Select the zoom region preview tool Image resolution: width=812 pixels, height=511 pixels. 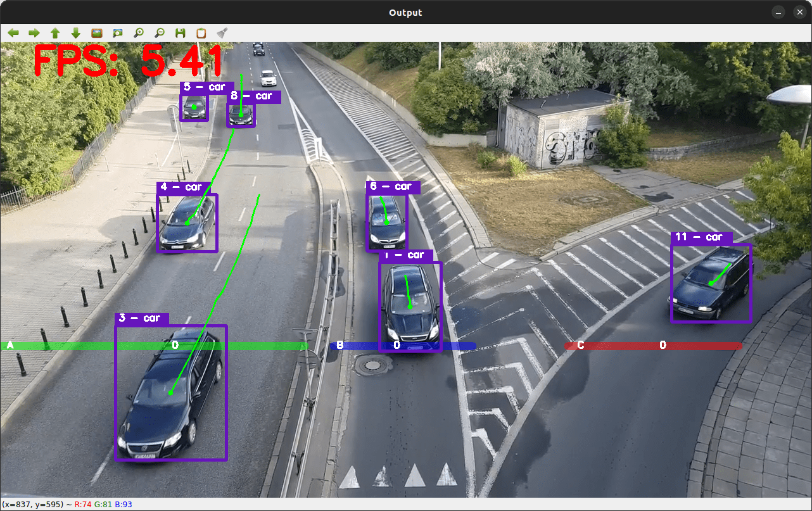click(117, 33)
